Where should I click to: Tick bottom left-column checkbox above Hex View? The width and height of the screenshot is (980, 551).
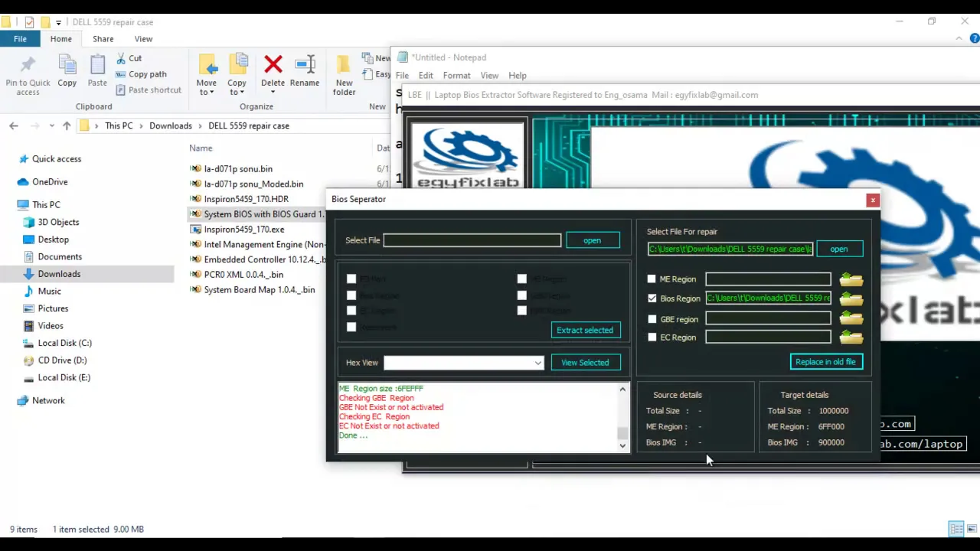[x=351, y=327]
